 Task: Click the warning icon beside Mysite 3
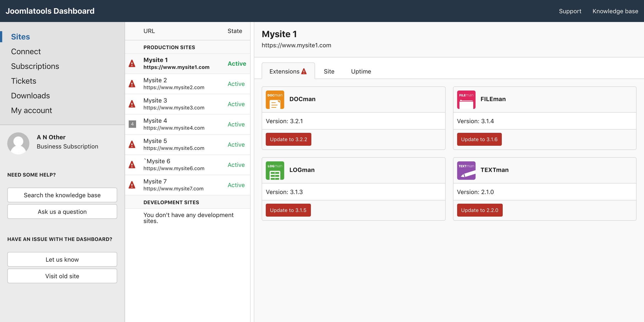coord(132,104)
